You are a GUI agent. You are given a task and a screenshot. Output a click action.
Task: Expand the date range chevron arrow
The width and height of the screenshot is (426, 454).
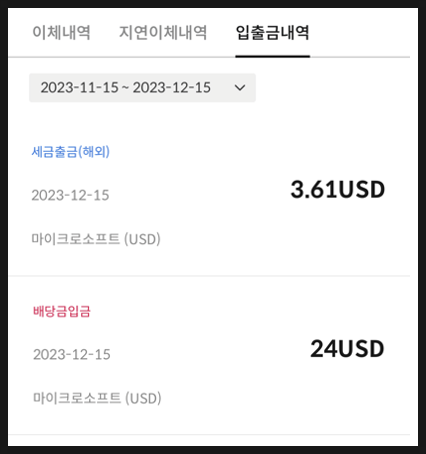tap(240, 88)
